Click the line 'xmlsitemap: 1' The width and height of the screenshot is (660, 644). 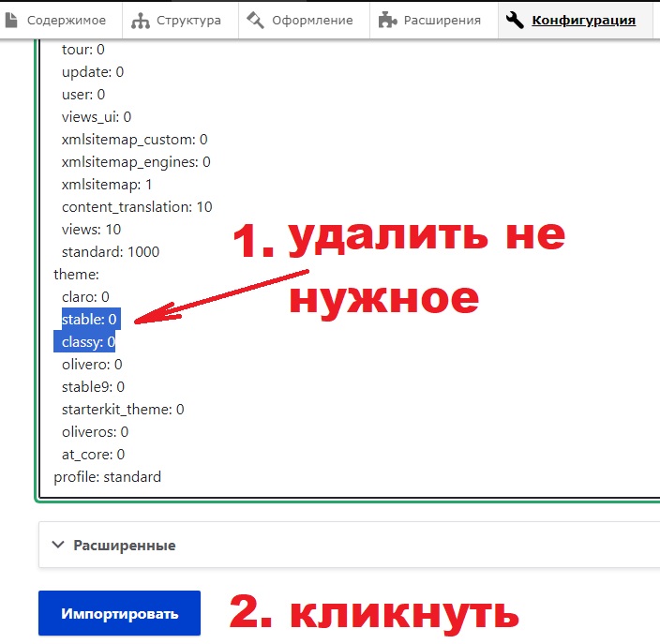click(107, 185)
